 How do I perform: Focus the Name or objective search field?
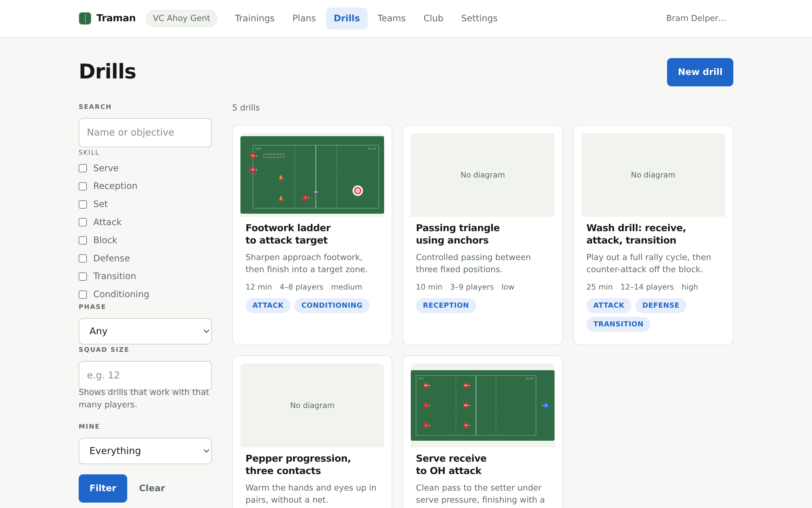tap(145, 132)
